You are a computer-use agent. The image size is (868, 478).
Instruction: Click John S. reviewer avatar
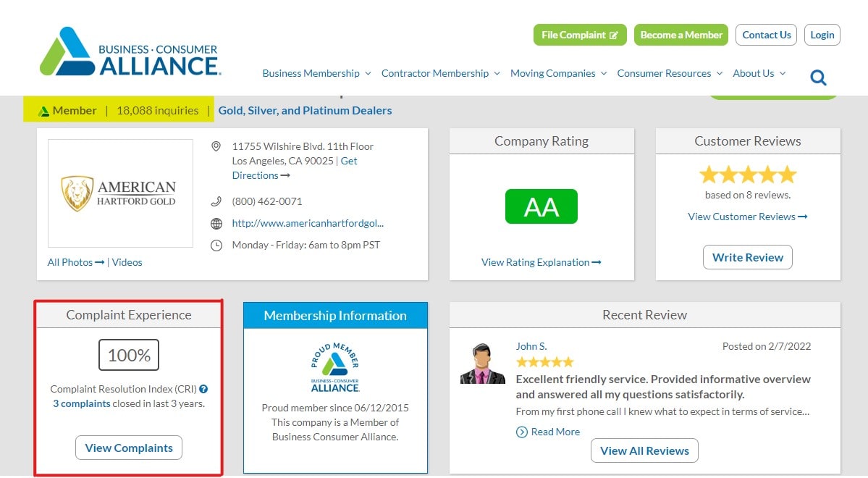[482, 364]
